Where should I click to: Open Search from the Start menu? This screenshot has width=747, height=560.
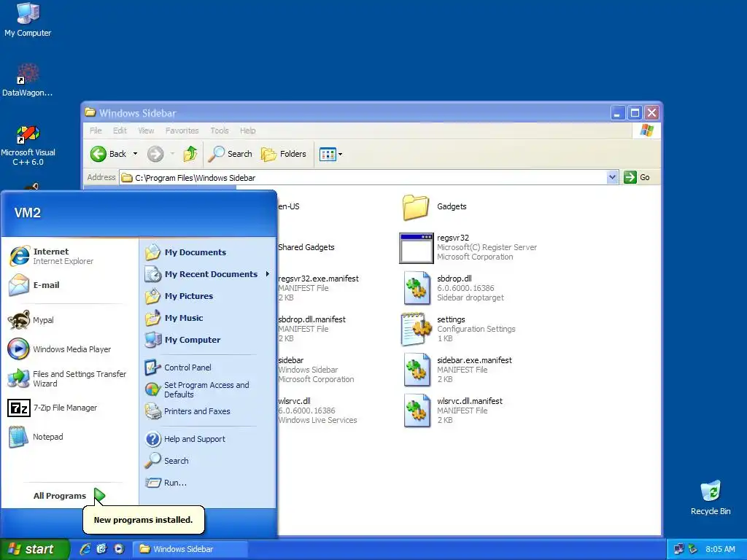pyautogui.click(x=207, y=461)
